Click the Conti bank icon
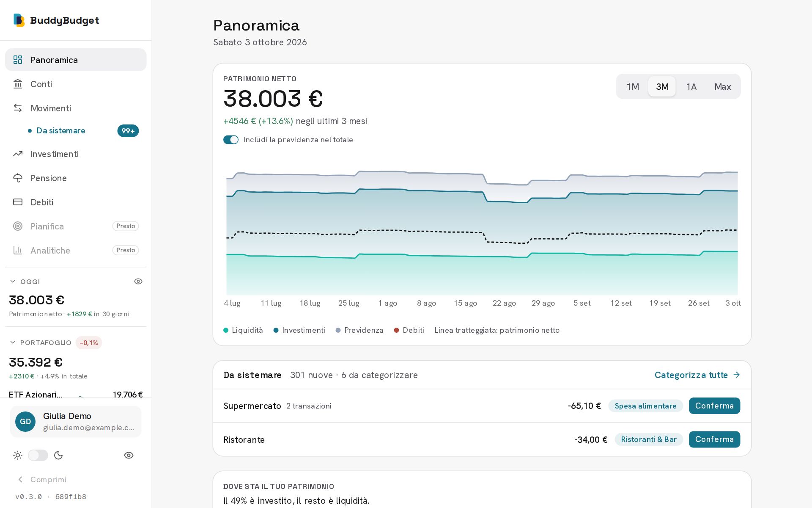 point(18,84)
